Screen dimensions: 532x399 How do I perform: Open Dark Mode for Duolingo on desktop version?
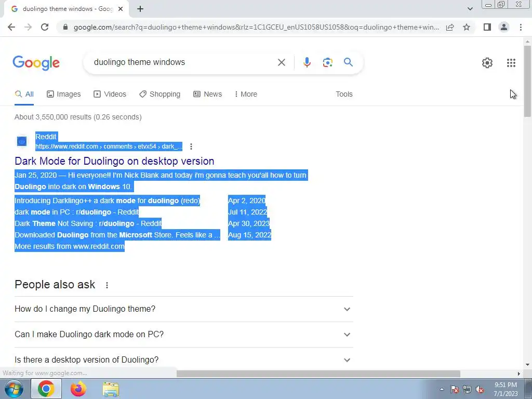[114, 161]
